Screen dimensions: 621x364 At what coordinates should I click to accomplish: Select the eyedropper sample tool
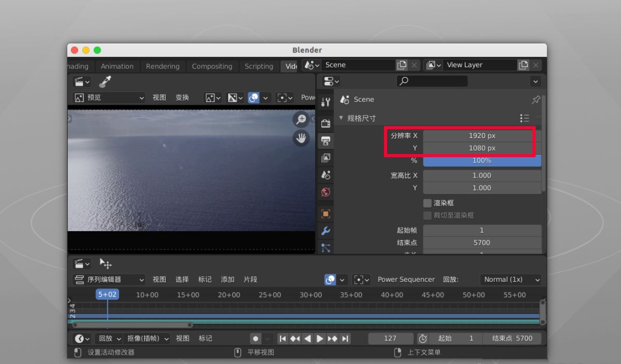[x=105, y=82]
